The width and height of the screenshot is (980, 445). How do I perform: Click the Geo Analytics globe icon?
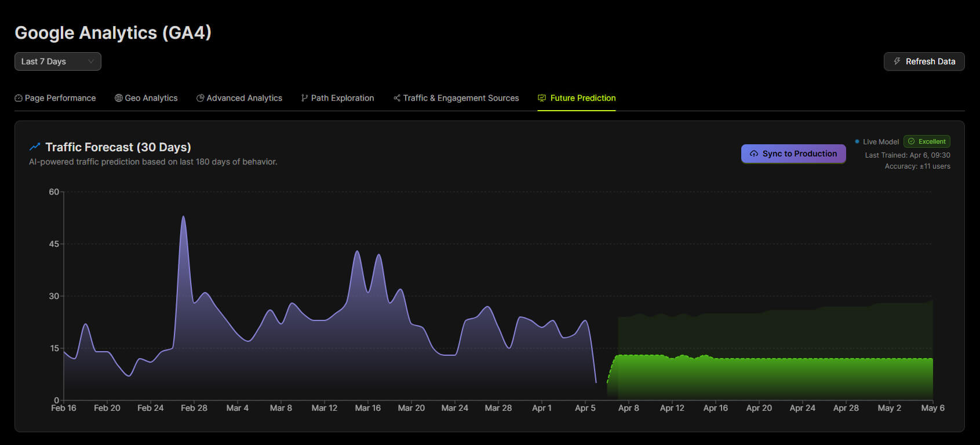point(119,98)
